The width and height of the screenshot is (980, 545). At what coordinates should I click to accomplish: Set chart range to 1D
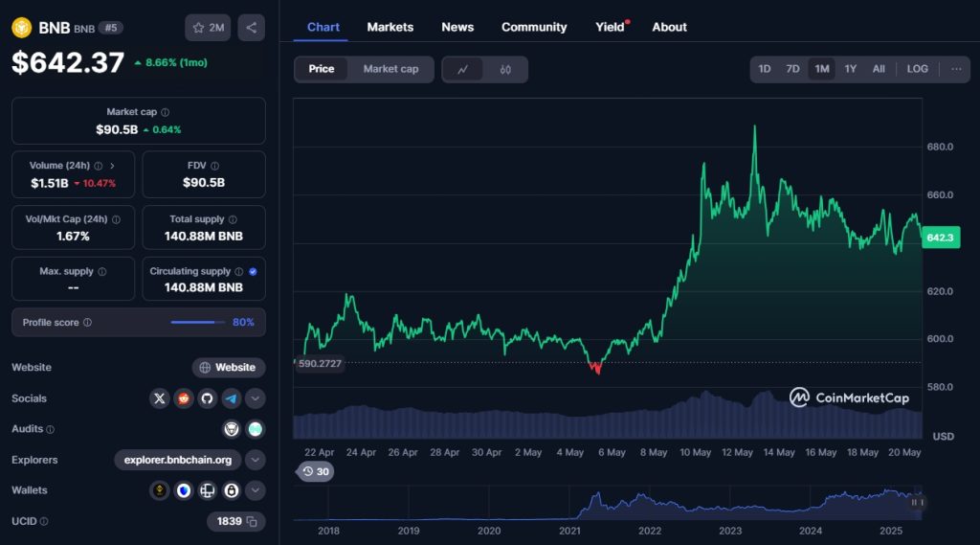765,69
